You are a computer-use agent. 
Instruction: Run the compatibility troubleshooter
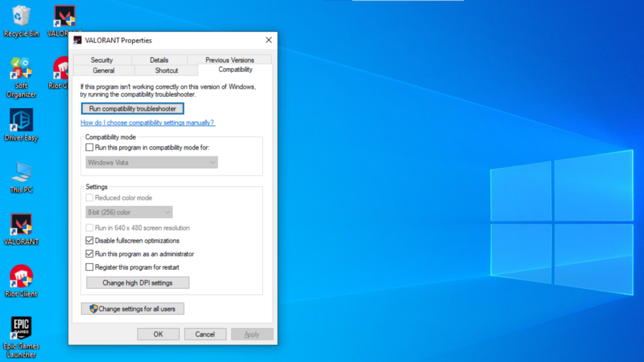[x=132, y=108]
